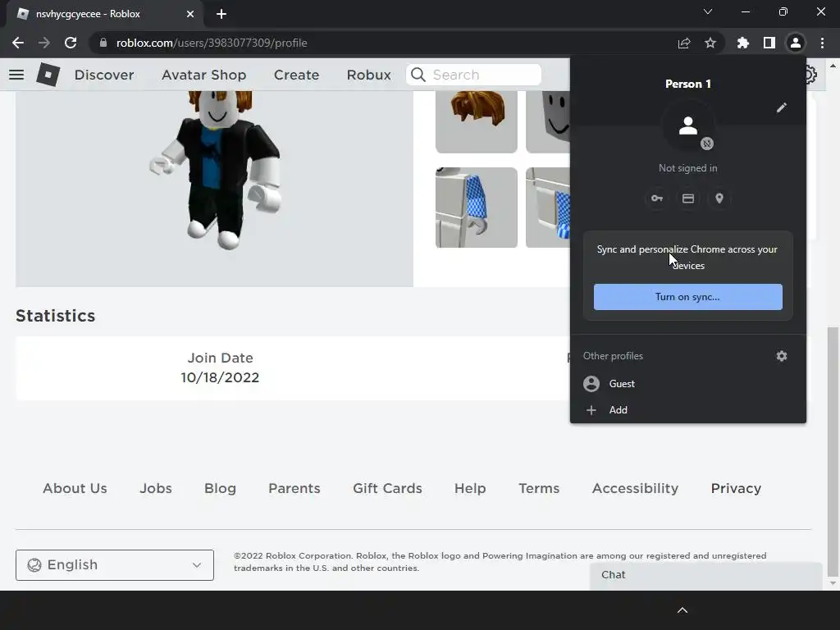Viewport: 840px width, 630px height.
Task: Visit the Blog link
Action: (220, 489)
